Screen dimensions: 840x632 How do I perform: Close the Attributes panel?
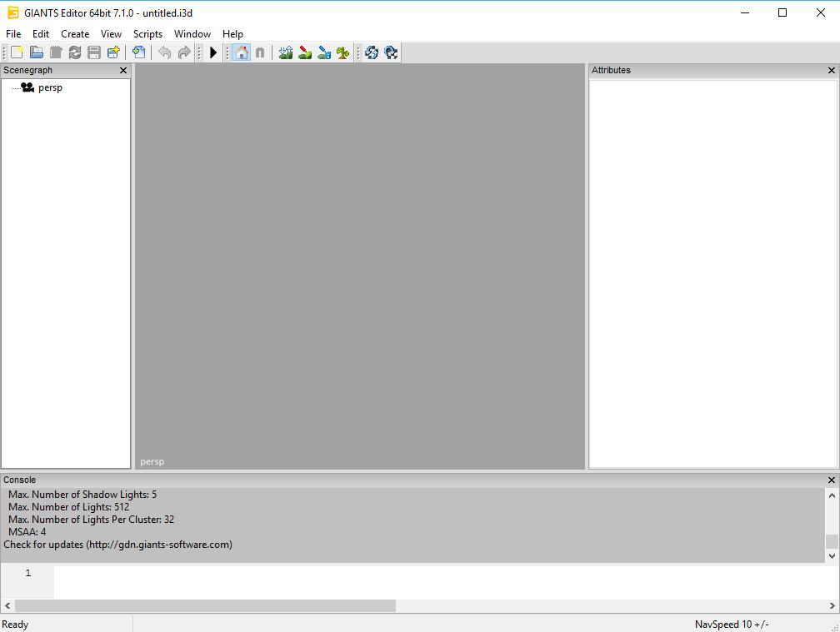coord(831,71)
